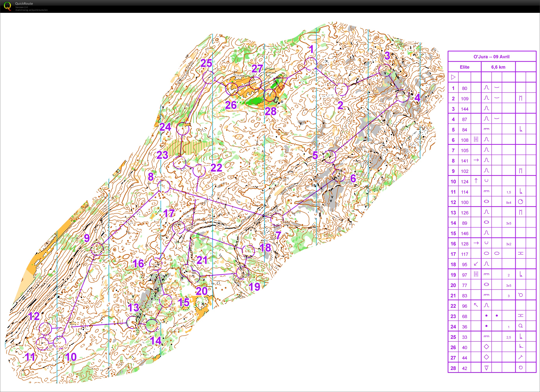Click control code 109 in row 2
The width and height of the screenshot is (540, 392).
pos(464,99)
